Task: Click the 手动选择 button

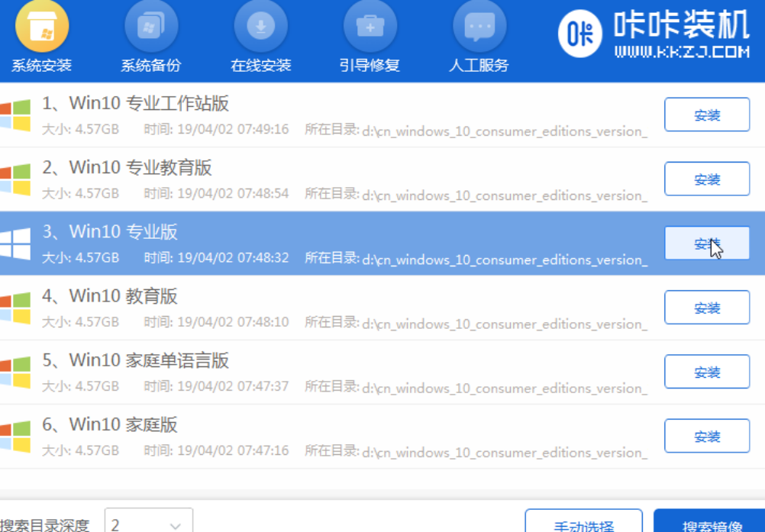Action: (x=583, y=525)
